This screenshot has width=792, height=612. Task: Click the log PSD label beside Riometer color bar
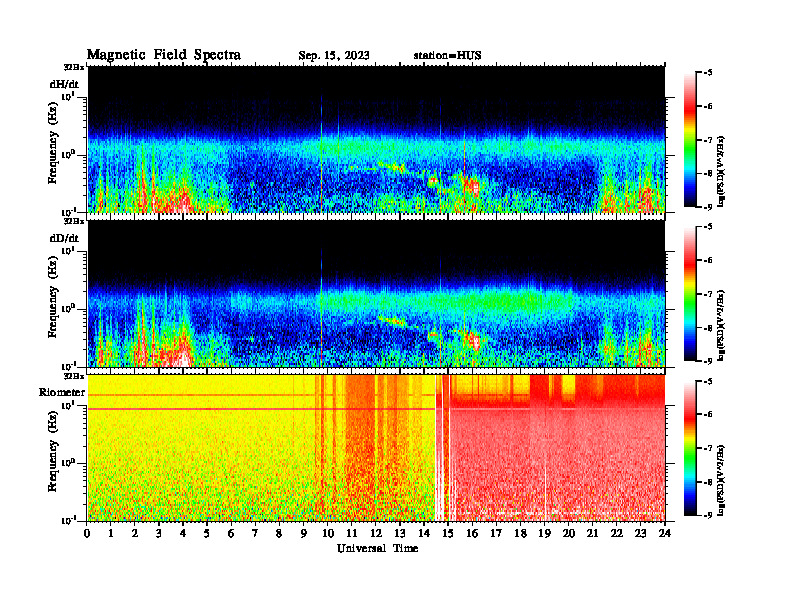(721, 479)
